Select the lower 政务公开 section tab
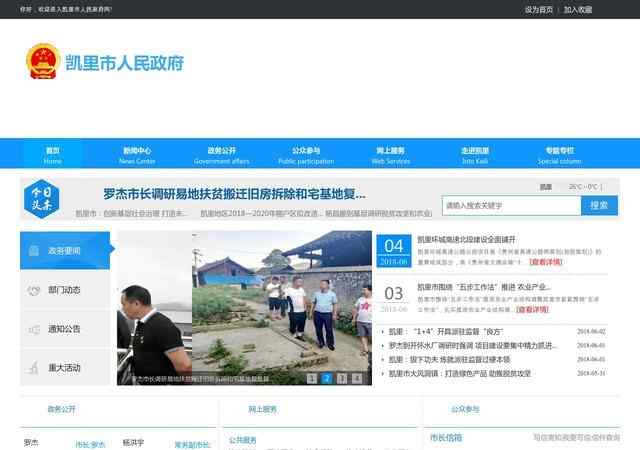 pyautogui.click(x=62, y=409)
